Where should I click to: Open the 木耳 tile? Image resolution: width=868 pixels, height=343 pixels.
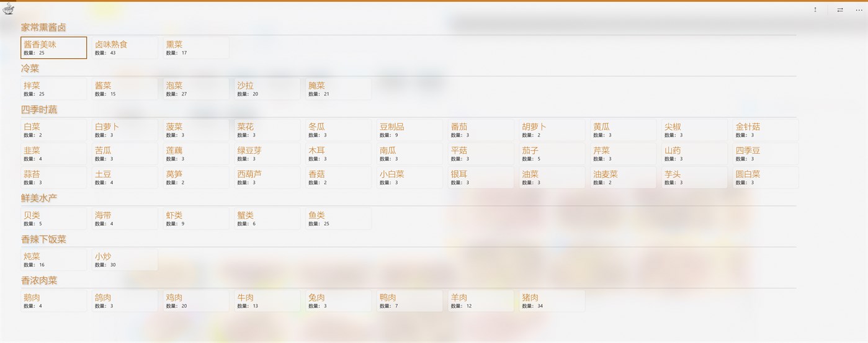[x=339, y=154]
